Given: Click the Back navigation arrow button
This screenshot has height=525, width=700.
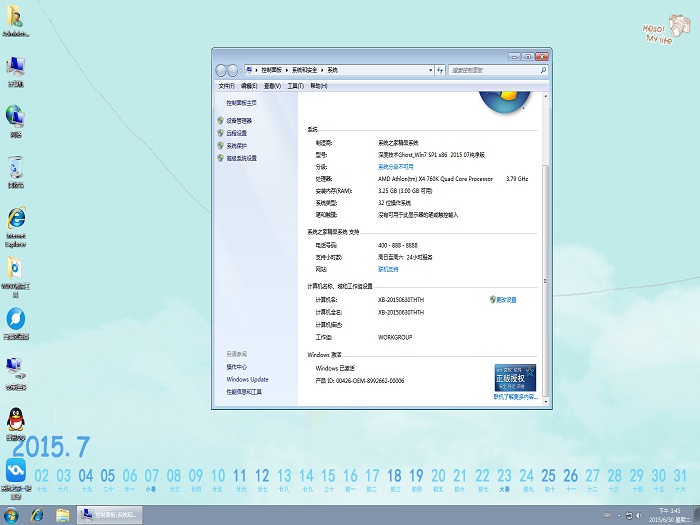Looking at the screenshot, I should 222,70.
